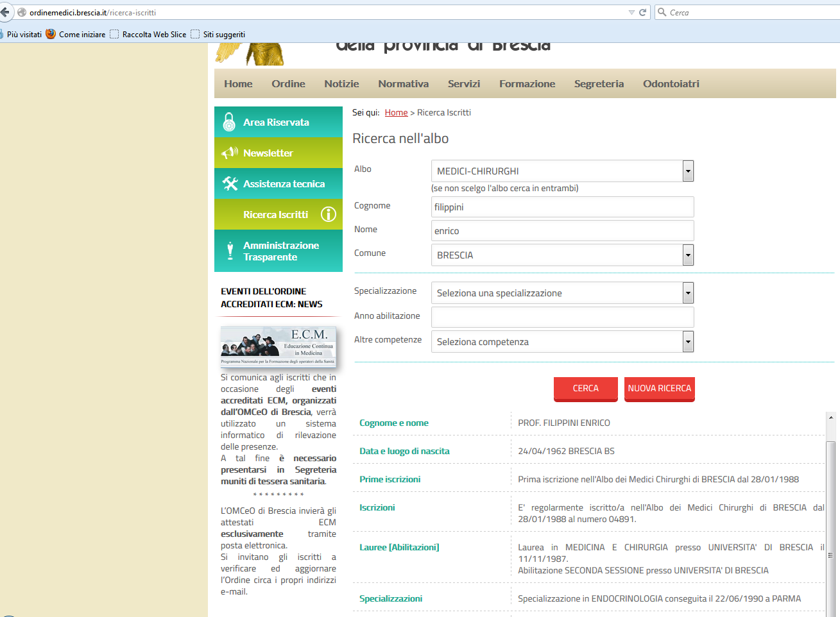
Task: Click the Home breadcrumb link
Action: (396, 112)
